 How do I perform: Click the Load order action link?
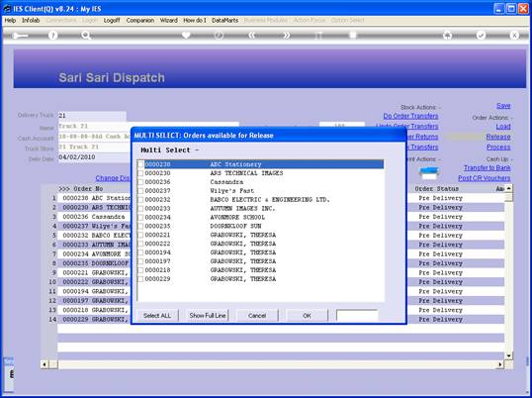point(503,127)
